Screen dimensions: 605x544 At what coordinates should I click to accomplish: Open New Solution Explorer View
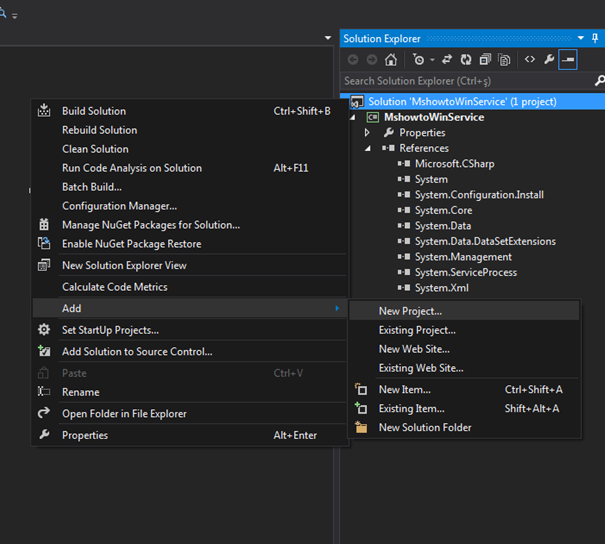[189, 265]
